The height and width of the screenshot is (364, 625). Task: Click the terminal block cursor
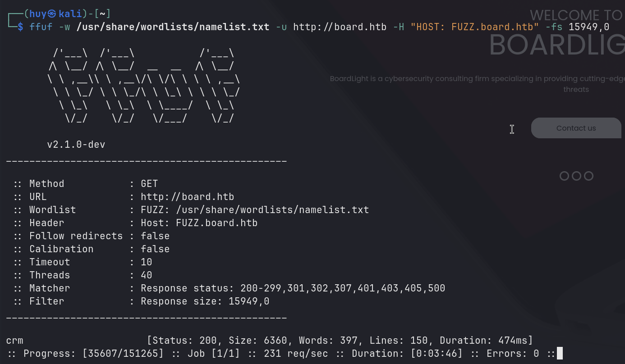pyautogui.click(x=560, y=354)
